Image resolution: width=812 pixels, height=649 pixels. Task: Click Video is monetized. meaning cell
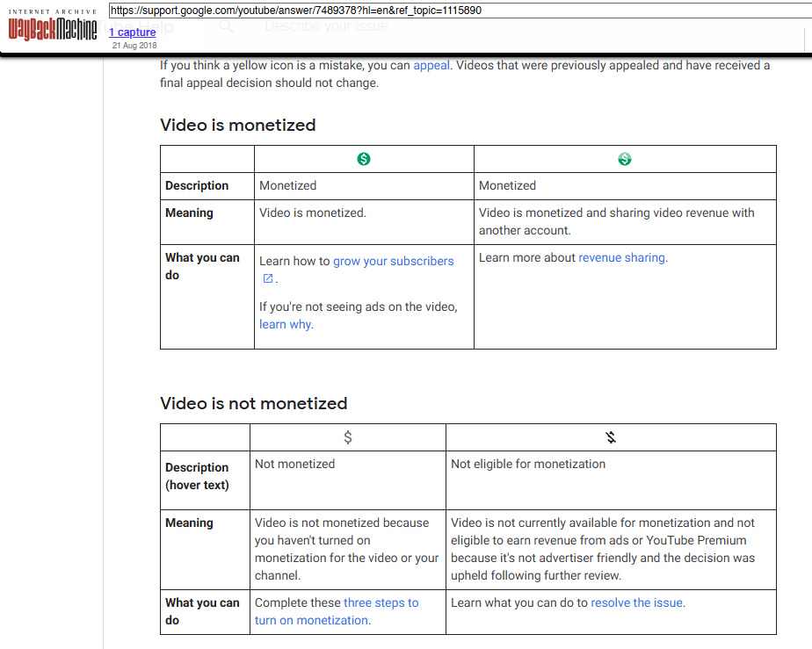click(x=364, y=222)
